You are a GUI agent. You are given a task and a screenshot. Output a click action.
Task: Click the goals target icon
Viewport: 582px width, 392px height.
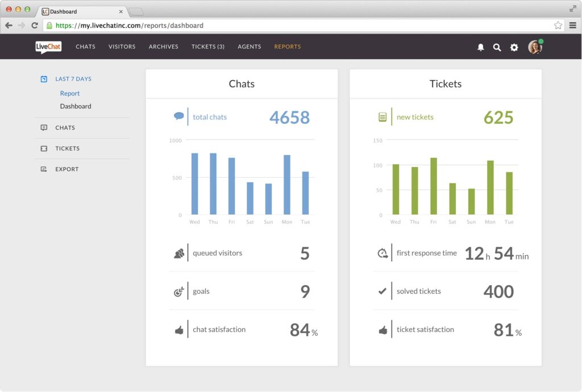point(180,291)
